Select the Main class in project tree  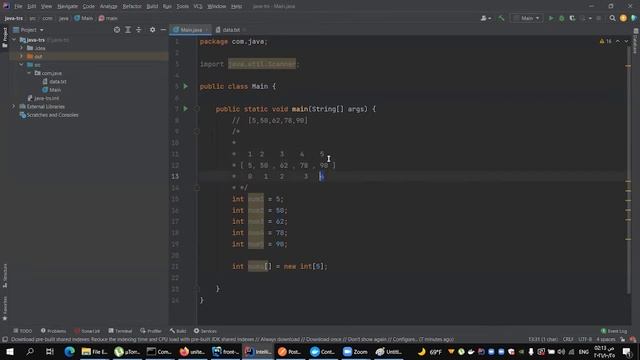51,90
